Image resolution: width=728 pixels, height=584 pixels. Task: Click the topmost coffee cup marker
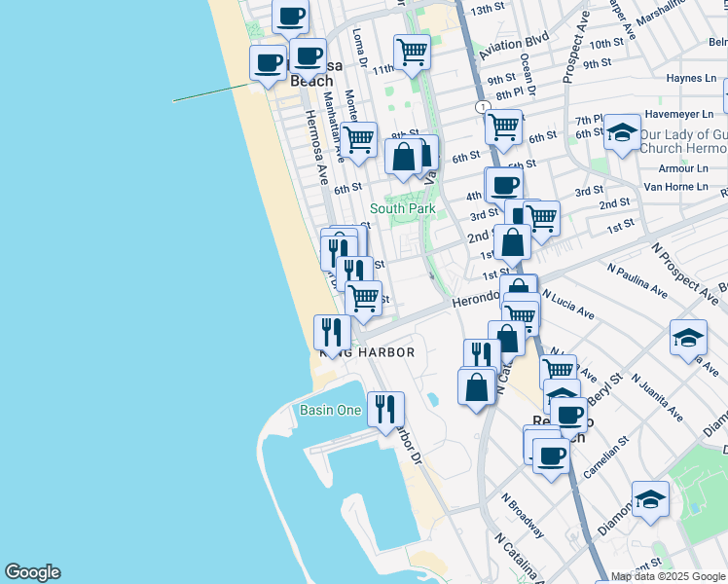tap(290, 17)
